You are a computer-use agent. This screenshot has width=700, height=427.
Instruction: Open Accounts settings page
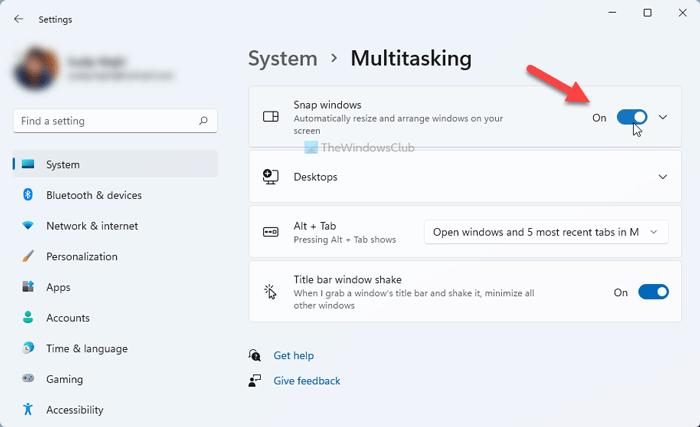click(x=67, y=318)
